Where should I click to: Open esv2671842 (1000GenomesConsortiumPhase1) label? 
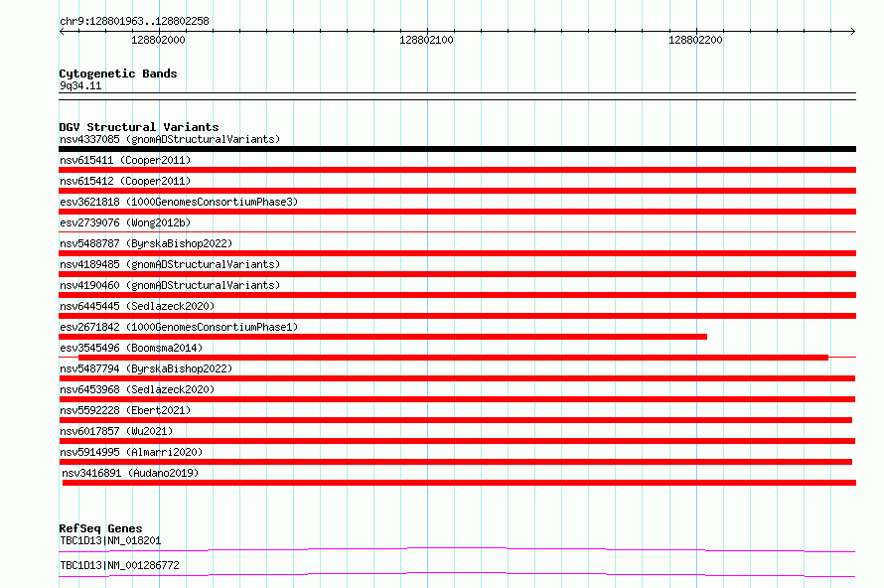coord(179,327)
